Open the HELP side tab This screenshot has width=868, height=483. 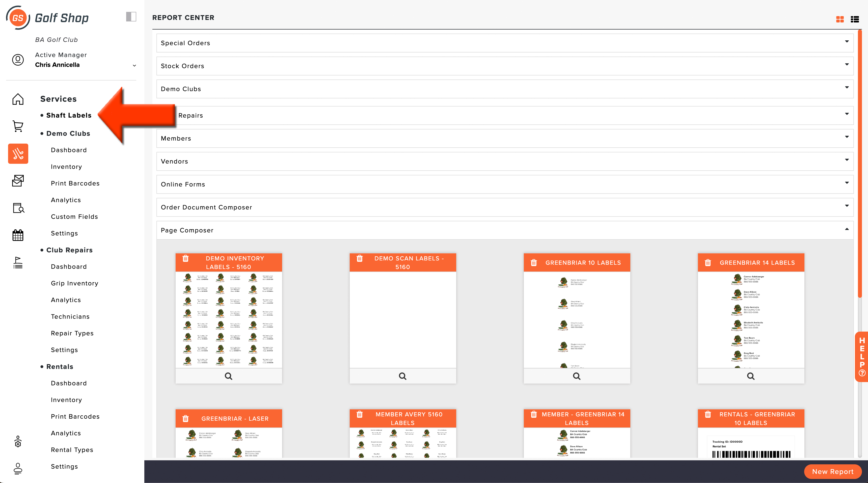pos(862,357)
